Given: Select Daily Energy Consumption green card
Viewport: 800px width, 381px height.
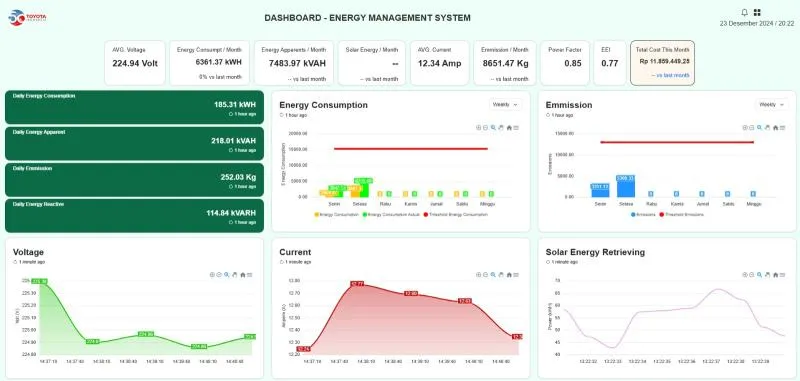Looking at the screenshot, I should 134,107.
